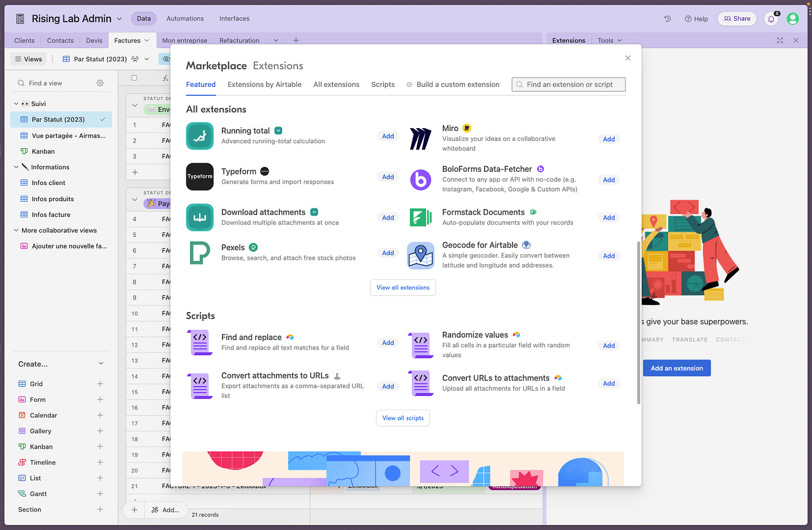This screenshot has height=530, width=812.
Task: Open the Par Statut (2023) view dropdown
Action: tap(147, 59)
